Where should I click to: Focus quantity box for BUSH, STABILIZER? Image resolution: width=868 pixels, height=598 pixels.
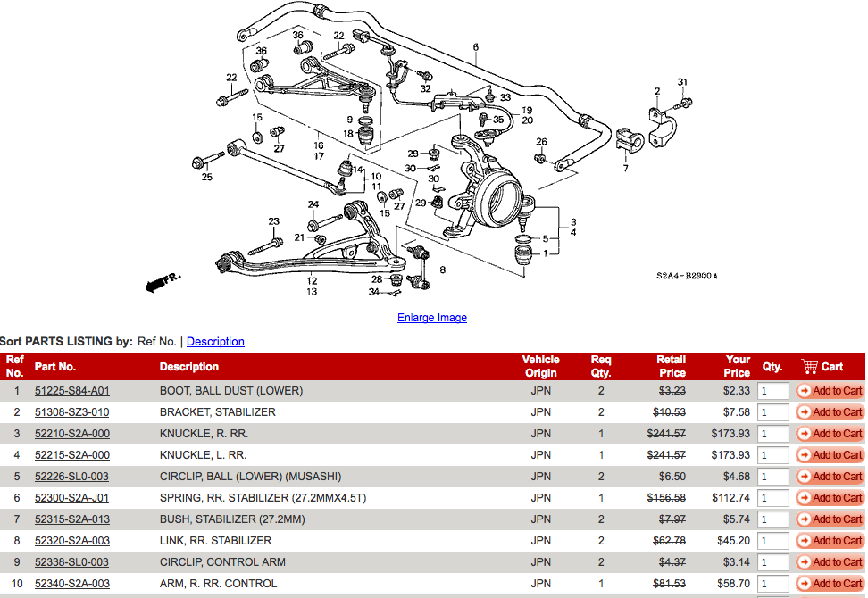pyautogui.click(x=772, y=519)
